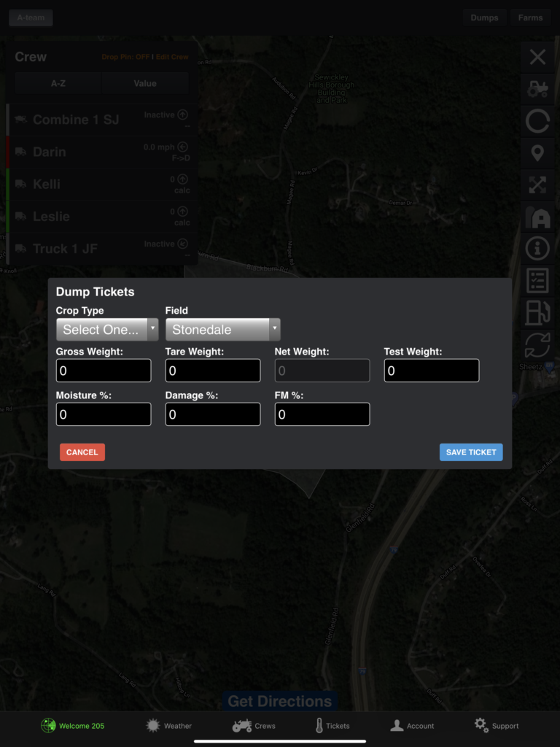Viewport: 560px width, 747px height.
Task: Click the truck icon beside Truck 1 JF
Action: (20, 248)
